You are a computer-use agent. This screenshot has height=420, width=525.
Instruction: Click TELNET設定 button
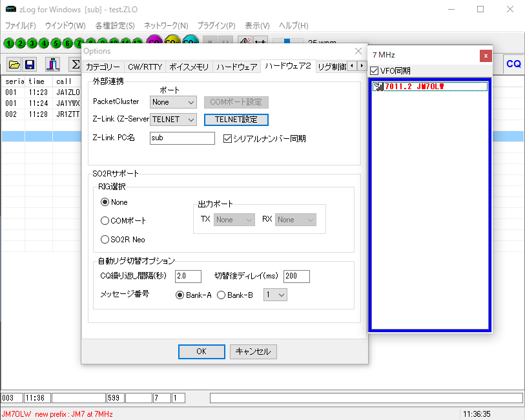coord(236,120)
